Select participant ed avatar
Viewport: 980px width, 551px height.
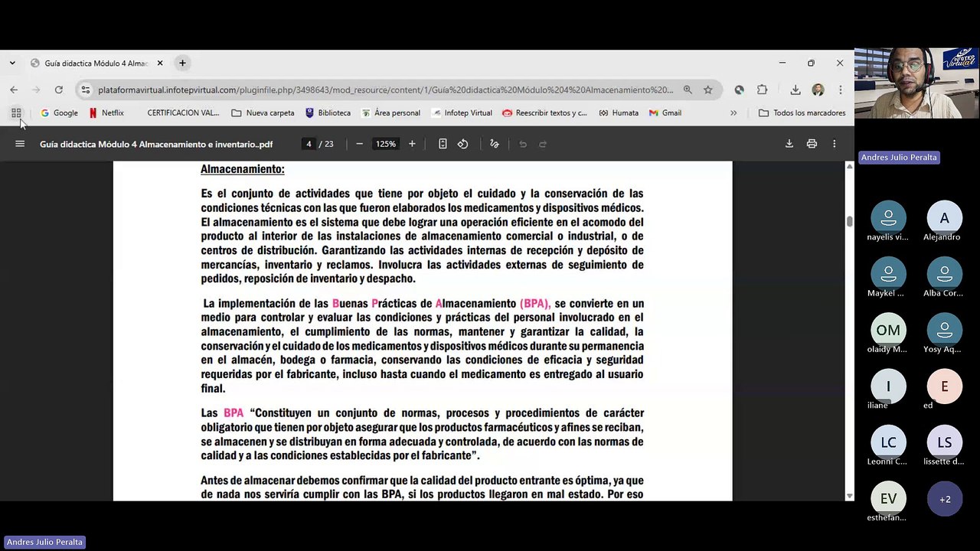click(x=945, y=386)
